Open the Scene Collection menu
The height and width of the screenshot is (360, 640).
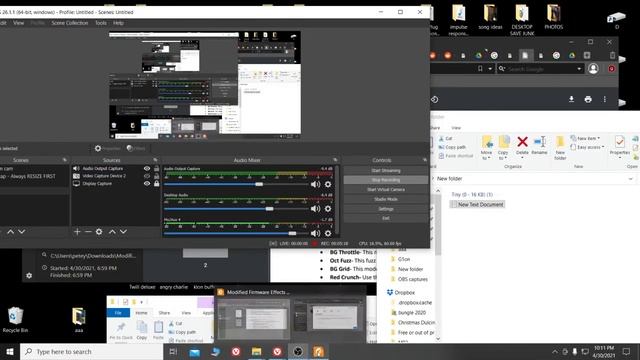coord(70,23)
